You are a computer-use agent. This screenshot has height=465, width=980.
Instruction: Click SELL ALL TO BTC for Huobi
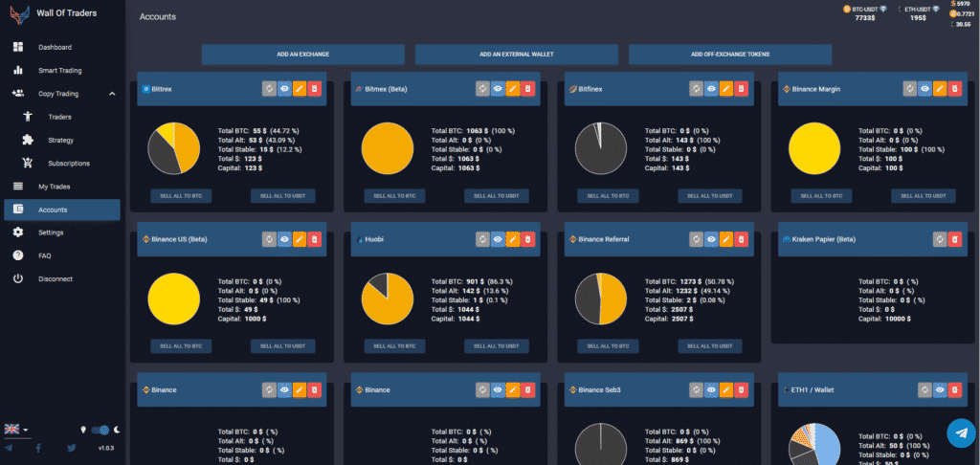pos(394,346)
